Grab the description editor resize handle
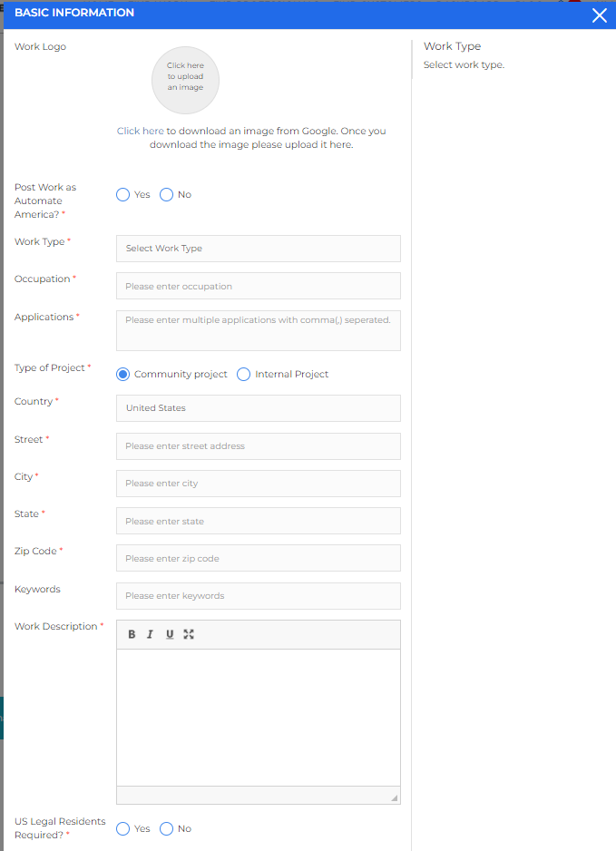This screenshot has width=616, height=851. [395, 797]
